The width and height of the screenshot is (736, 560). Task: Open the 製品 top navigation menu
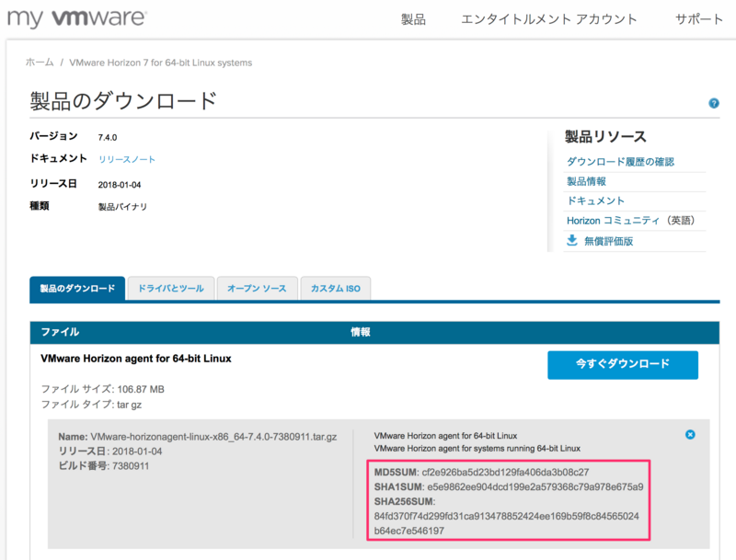click(x=413, y=19)
